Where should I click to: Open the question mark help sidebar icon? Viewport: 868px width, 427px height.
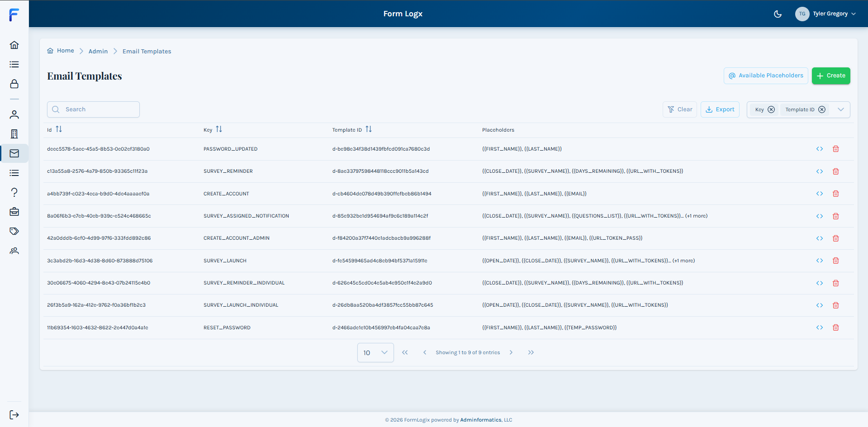[14, 192]
